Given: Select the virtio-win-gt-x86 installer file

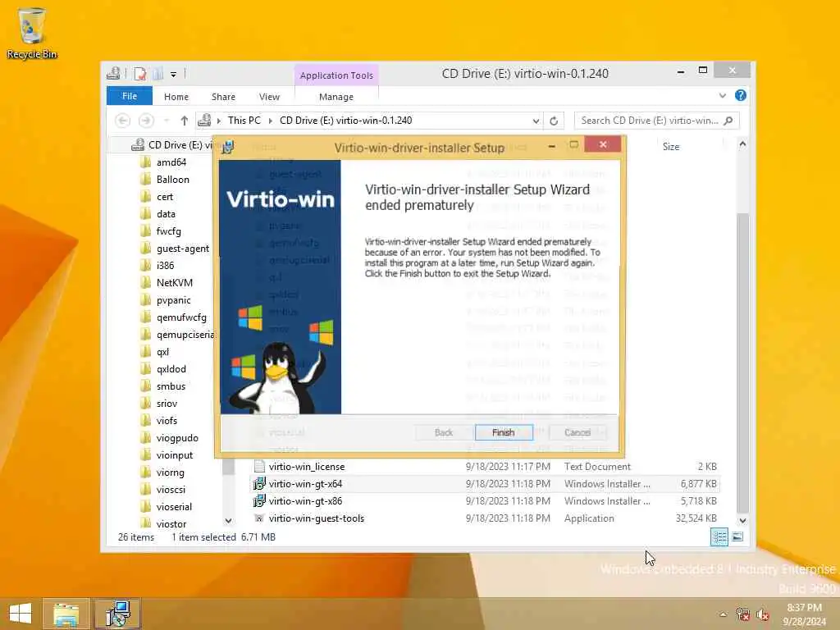Looking at the screenshot, I should (x=486, y=501).
